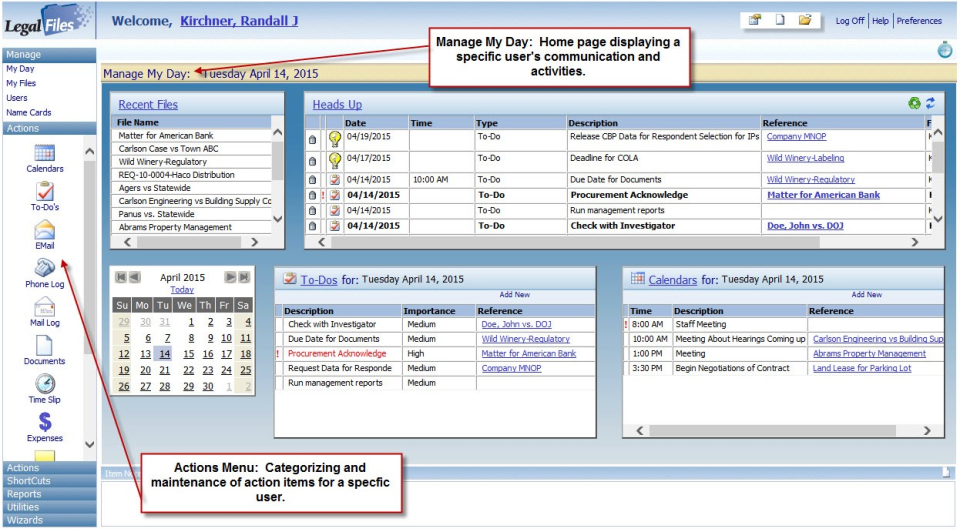This screenshot has width=960, height=532.
Task: Select Users in Manage menu
Action: [17, 98]
